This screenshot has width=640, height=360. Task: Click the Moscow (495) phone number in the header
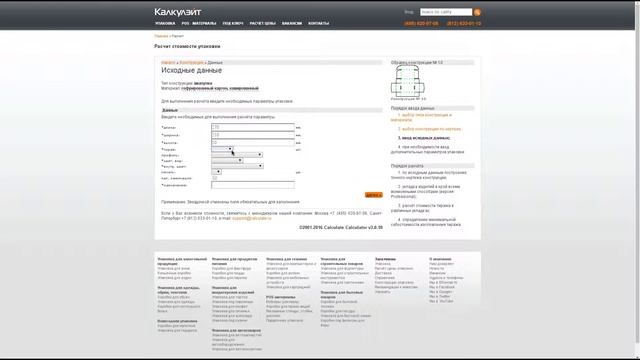(421, 24)
